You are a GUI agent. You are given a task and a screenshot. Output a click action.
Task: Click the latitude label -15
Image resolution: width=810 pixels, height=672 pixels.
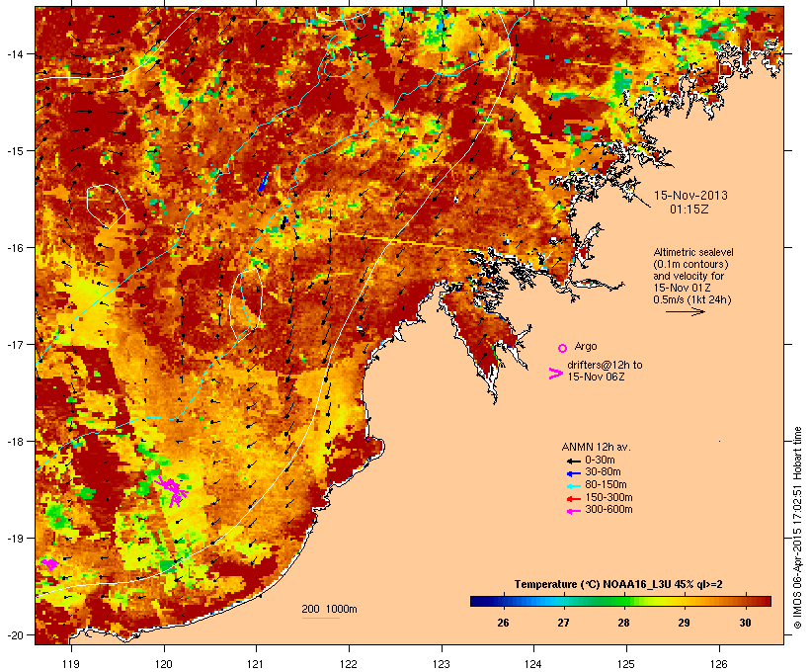click(15, 151)
